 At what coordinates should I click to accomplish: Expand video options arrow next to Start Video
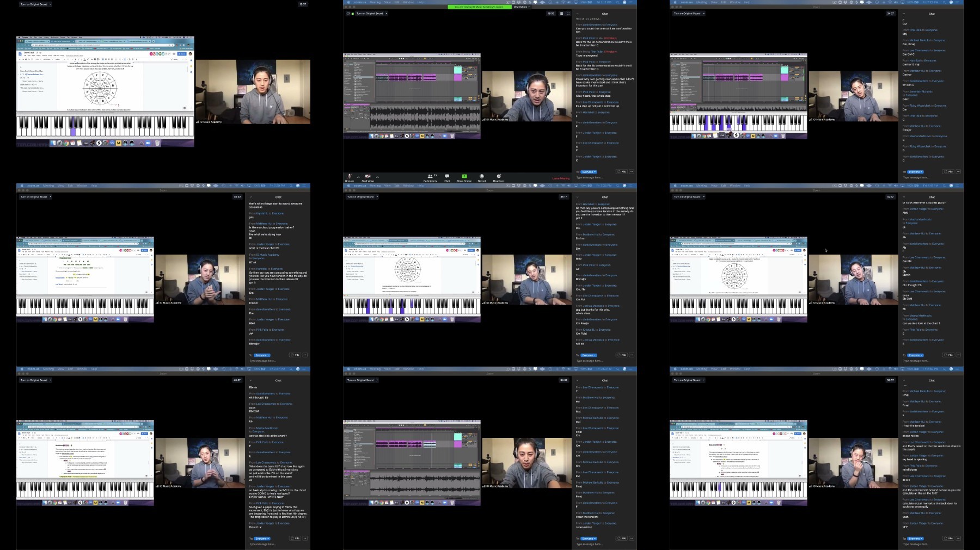click(377, 177)
